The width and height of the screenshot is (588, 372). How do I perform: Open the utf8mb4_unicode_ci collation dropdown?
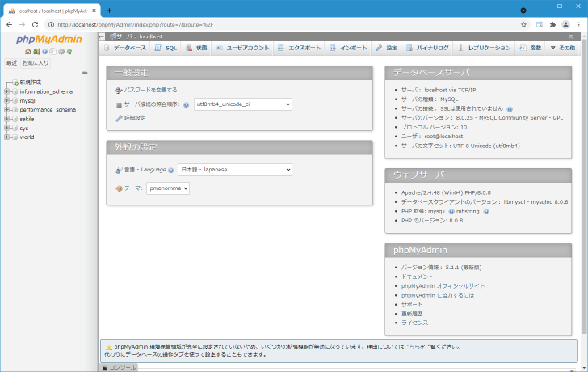(243, 104)
